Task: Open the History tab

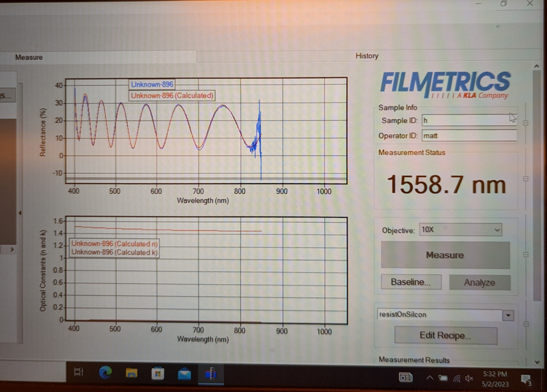Action: [x=367, y=56]
